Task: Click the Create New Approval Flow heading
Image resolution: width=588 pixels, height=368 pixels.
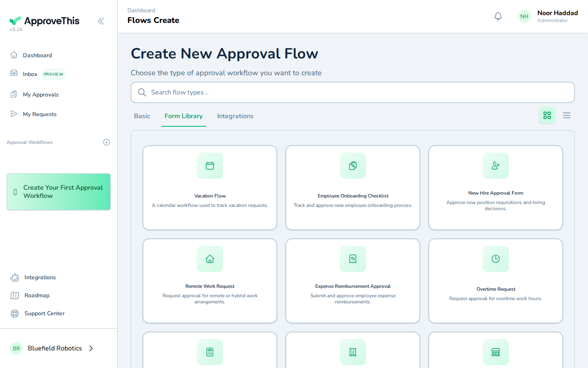Action: pos(224,54)
